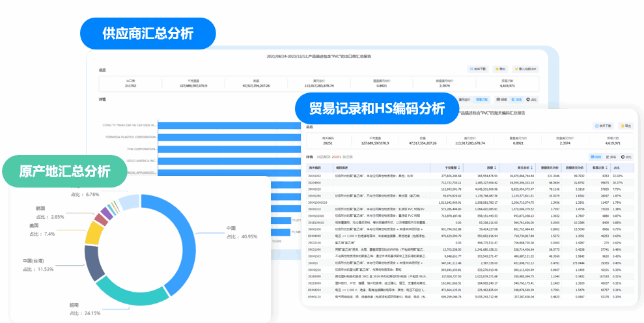Viewport: 644px width, 323px height.
Task: Sort by the 千克重量 column header
Action: point(453,167)
